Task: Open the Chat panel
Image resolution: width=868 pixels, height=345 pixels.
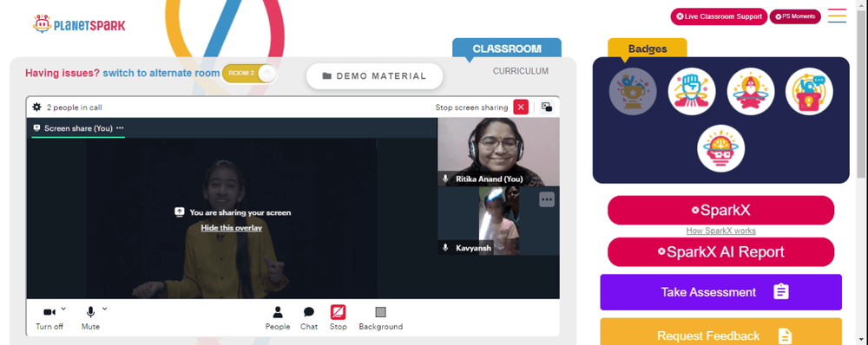Action: 309,318
